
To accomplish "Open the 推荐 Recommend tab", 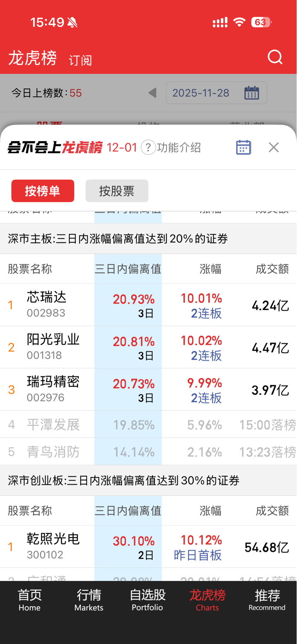I will point(267,600).
